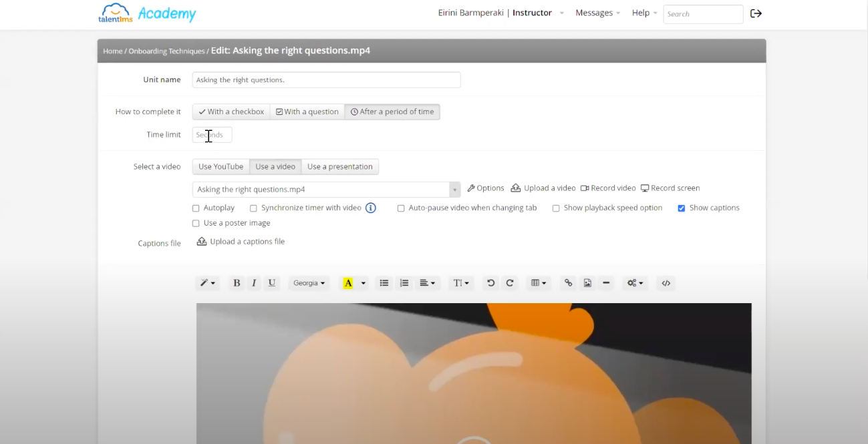
Task: Enable Show playback speed option checkbox
Action: pyautogui.click(x=556, y=208)
